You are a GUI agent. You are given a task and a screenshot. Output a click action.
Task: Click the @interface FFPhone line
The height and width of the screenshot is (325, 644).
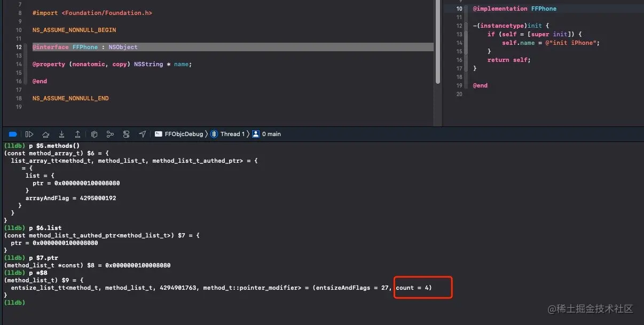[233, 47]
